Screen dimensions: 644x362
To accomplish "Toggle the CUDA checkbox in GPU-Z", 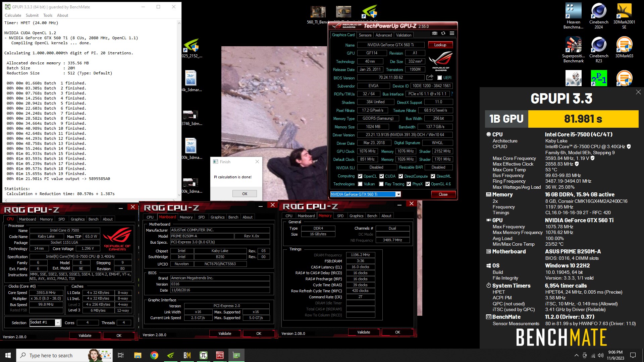I will pos(381,176).
